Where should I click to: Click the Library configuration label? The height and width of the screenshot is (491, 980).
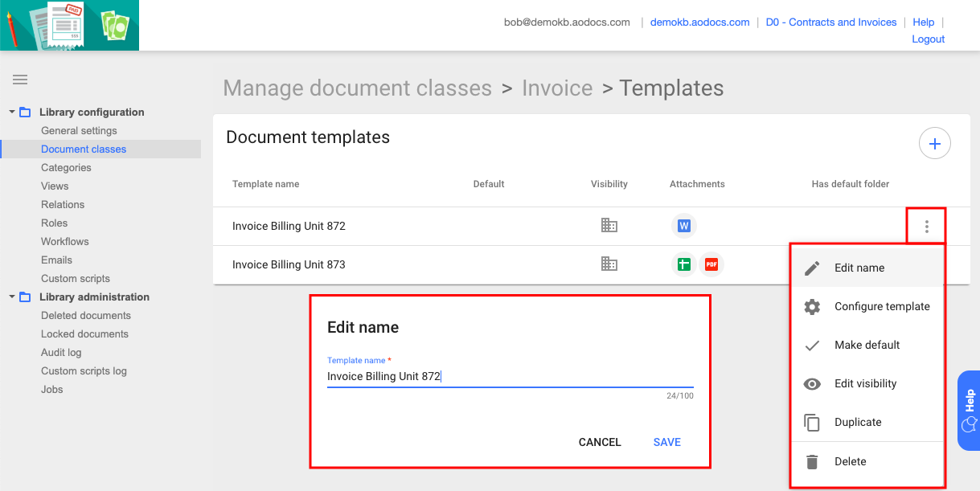[x=92, y=112]
